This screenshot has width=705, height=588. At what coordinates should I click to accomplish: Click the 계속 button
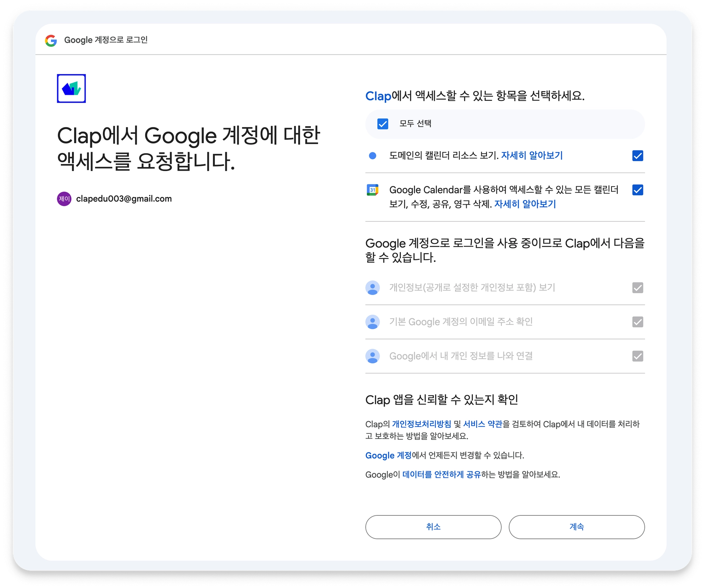577,527
